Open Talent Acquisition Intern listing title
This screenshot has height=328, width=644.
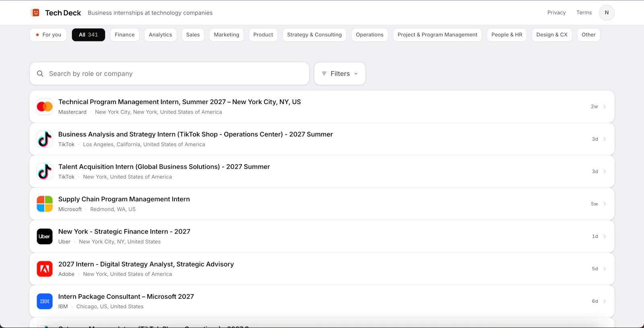164,167
